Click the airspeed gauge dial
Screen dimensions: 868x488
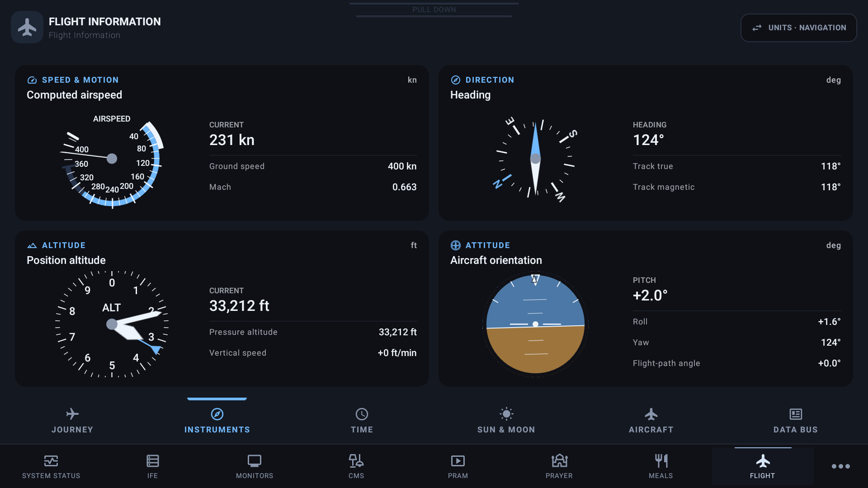tap(112, 161)
